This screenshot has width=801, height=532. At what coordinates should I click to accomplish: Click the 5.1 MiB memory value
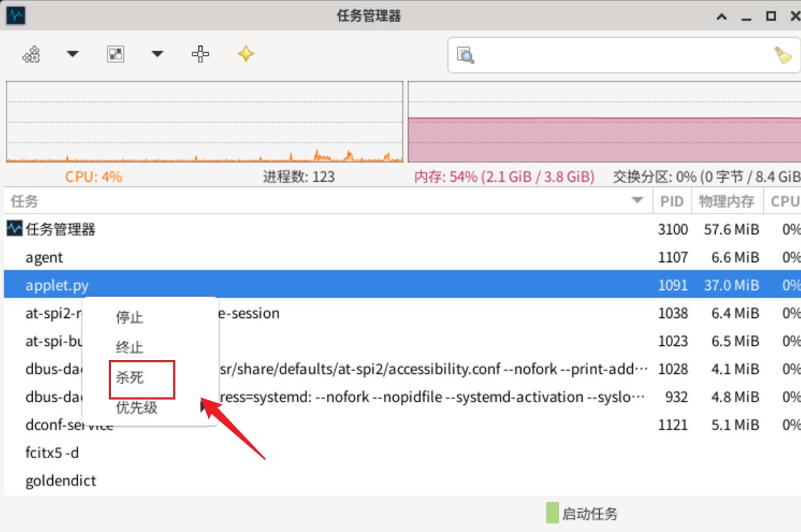click(x=735, y=425)
